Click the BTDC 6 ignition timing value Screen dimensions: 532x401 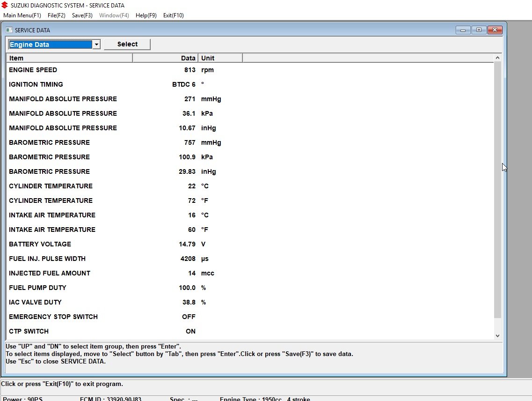click(183, 84)
